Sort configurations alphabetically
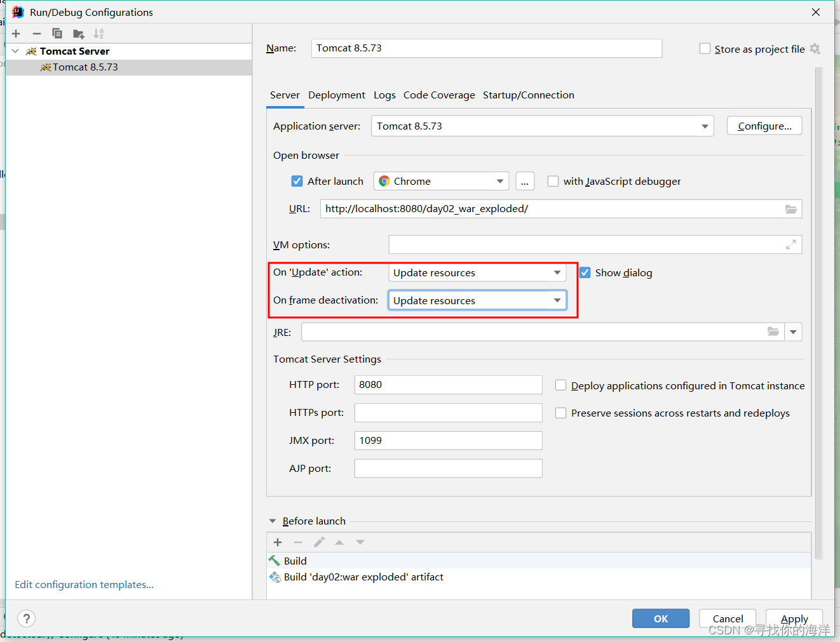 pos(98,34)
